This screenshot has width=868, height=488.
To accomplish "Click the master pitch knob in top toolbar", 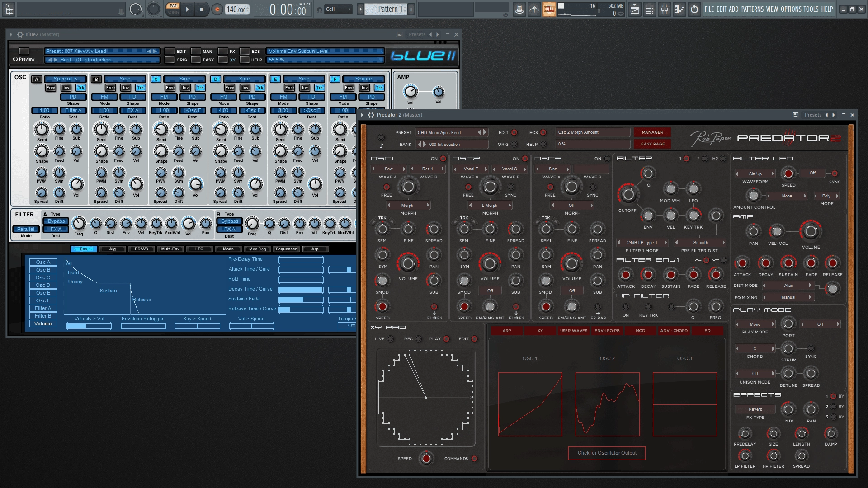I will [154, 9].
